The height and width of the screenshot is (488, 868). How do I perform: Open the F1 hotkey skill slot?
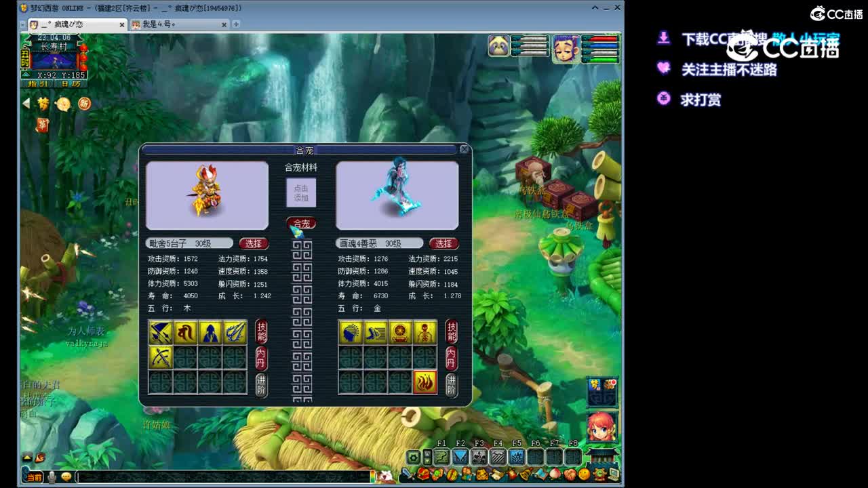[442, 457]
